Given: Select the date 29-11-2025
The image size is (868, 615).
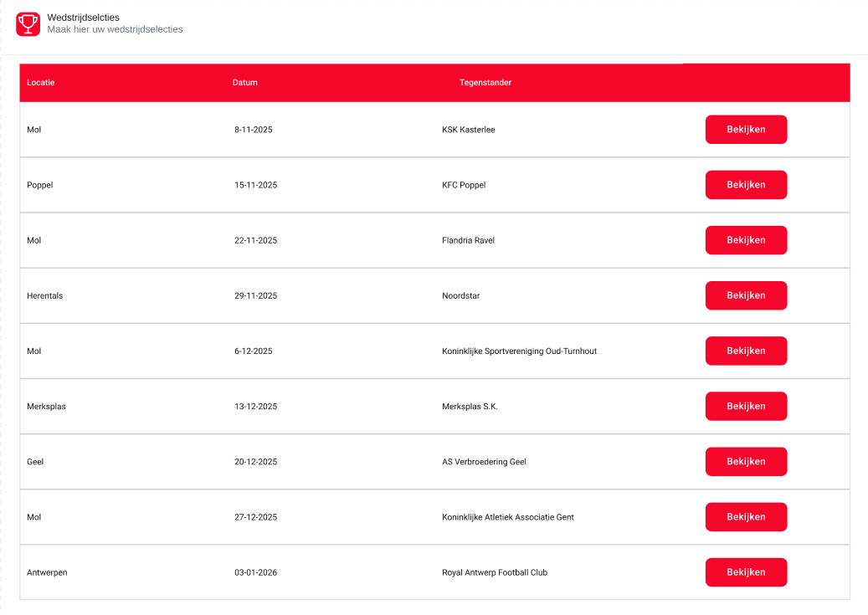Looking at the screenshot, I should click(x=255, y=295).
